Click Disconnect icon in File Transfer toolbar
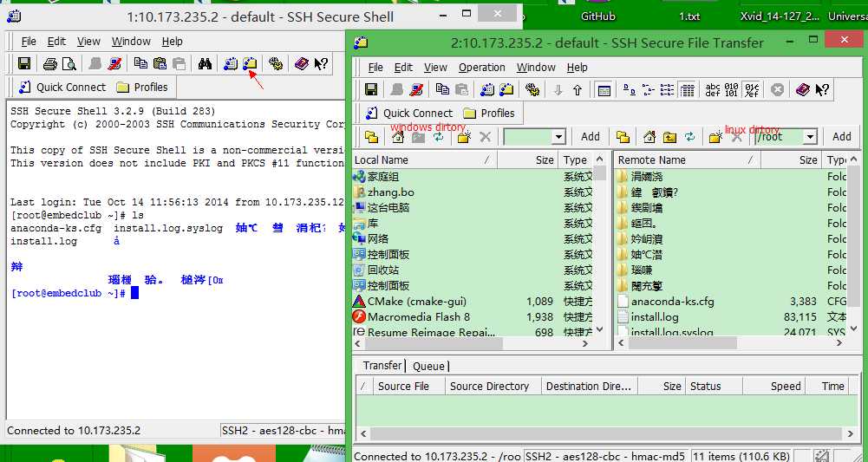The image size is (868, 462). (x=417, y=89)
